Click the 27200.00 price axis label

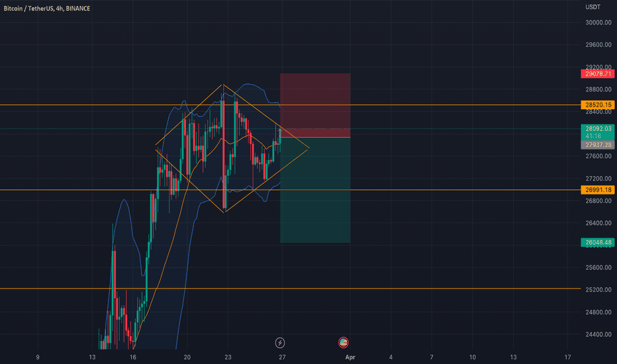click(x=598, y=179)
